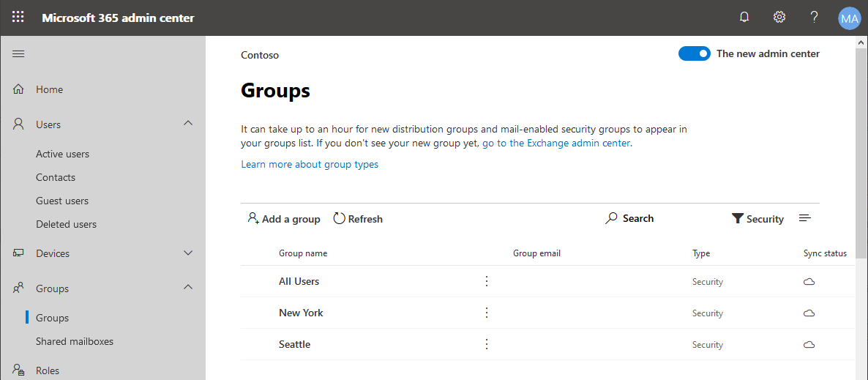This screenshot has height=380, width=868.
Task: Click the notifications bell icon
Action: 744,18
